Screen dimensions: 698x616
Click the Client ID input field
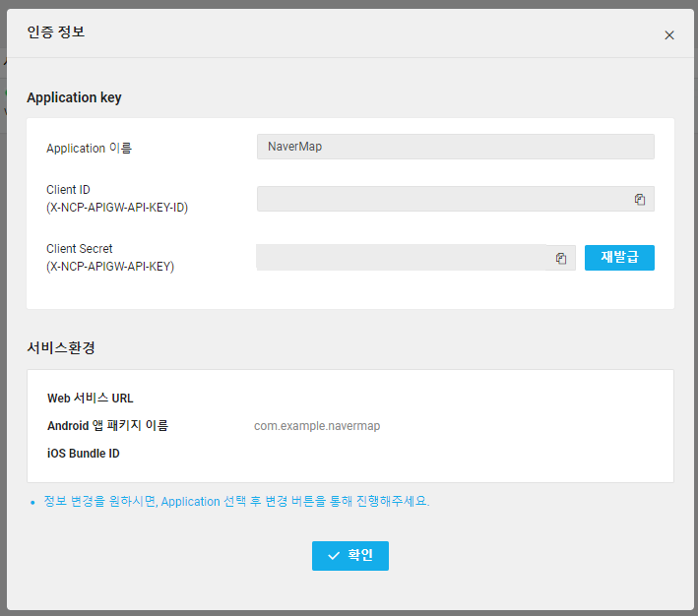pos(456,199)
